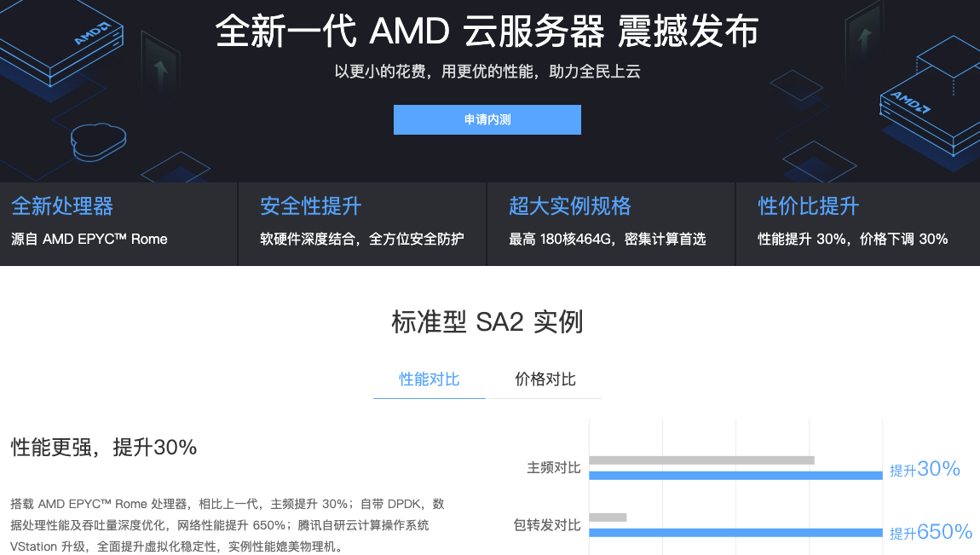Switch to the 性能对比 tab
The width and height of the screenshot is (980, 555).
point(429,379)
